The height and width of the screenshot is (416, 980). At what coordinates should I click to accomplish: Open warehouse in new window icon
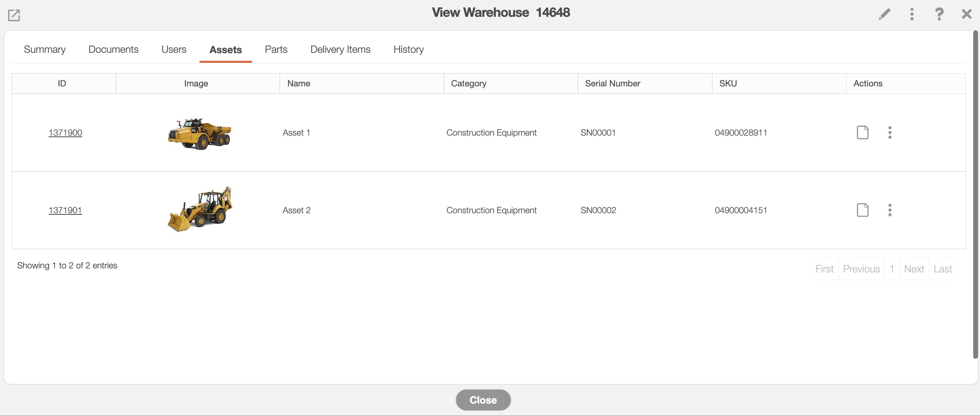pos(14,15)
